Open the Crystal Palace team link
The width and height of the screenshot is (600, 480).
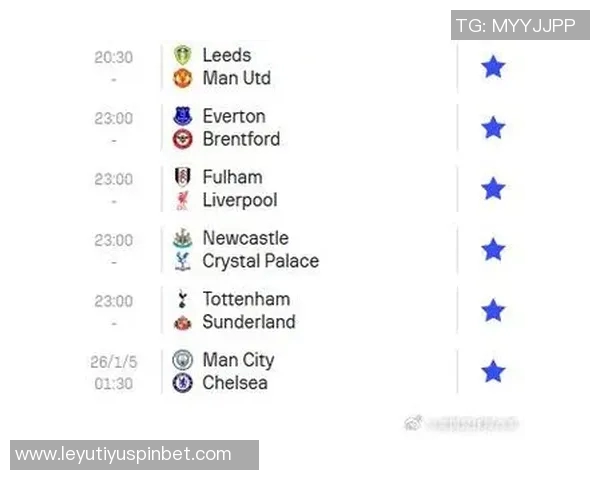click(x=260, y=261)
